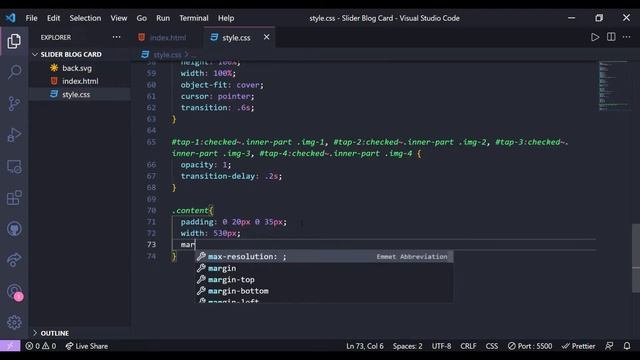
Task: Show errors and warnings count in status bar
Action: point(40,346)
